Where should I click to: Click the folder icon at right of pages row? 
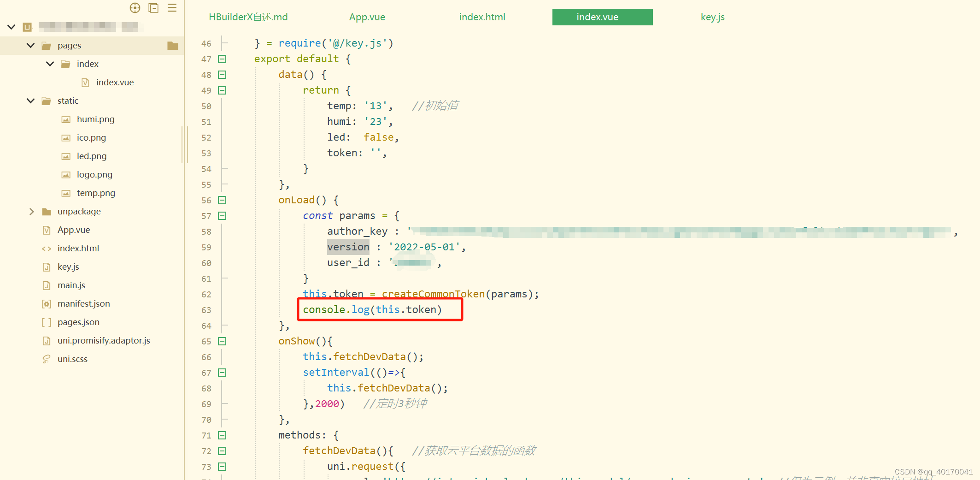[173, 46]
